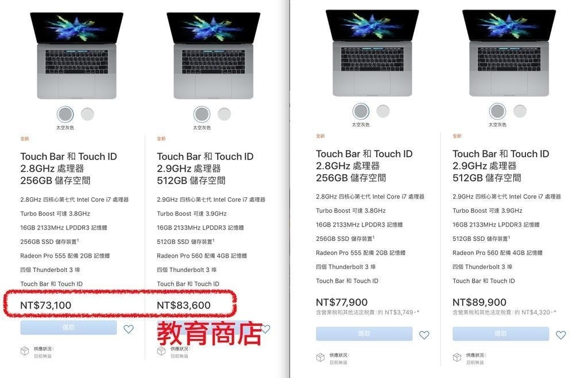Click heart icon overlapped by red 教育商店 text
Image resolution: width=588 pixels, height=378 pixels.
click(265, 329)
